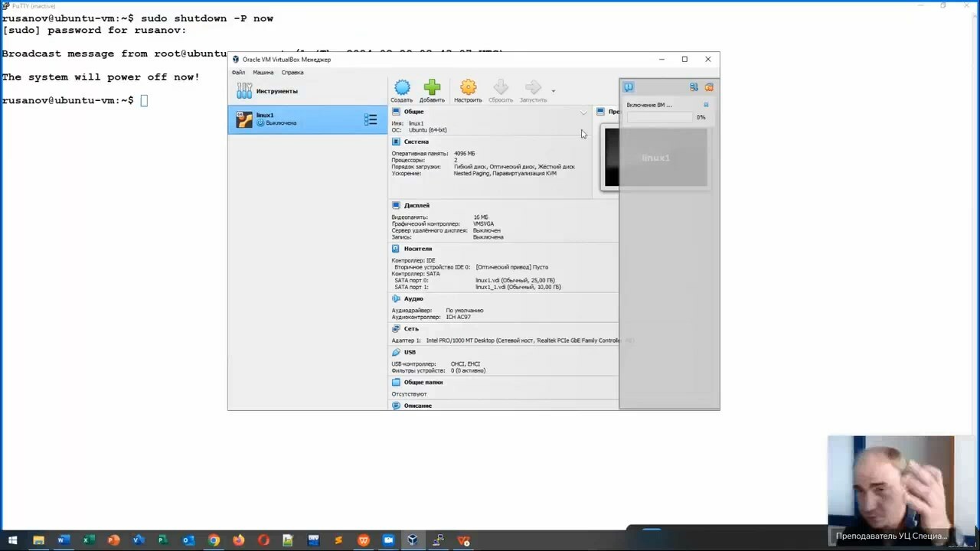Open Microsoft Word from the taskbar
Image resolution: width=980 pixels, height=551 pixels.
(63, 540)
